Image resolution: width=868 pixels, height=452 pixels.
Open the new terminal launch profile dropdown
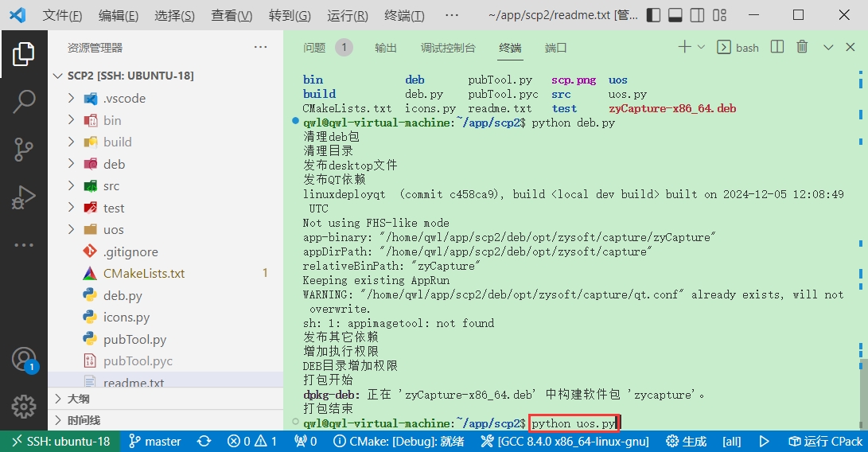coord(701,48)
